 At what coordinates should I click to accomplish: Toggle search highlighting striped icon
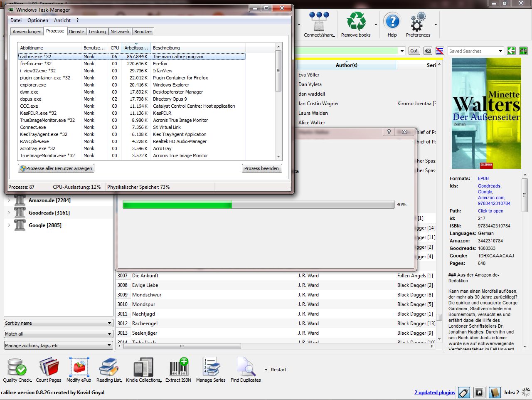pyautogui.click(x=440, y=51)
